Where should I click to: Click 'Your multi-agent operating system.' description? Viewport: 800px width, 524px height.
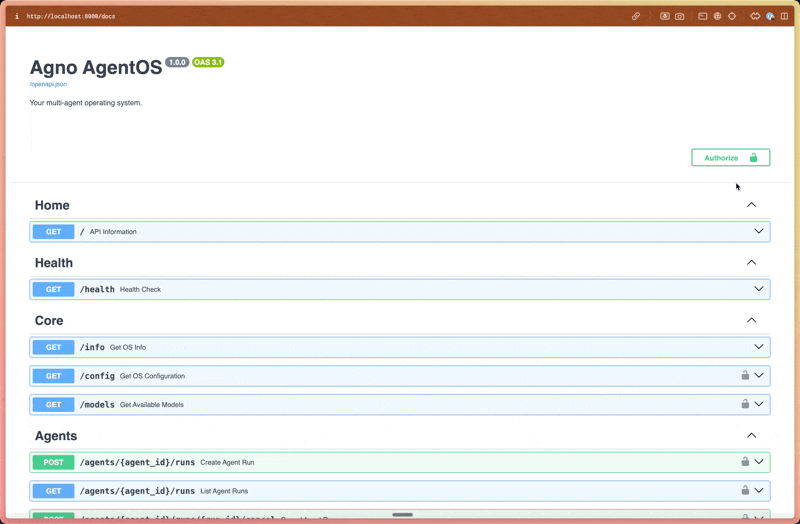click(x=86, y=103)
